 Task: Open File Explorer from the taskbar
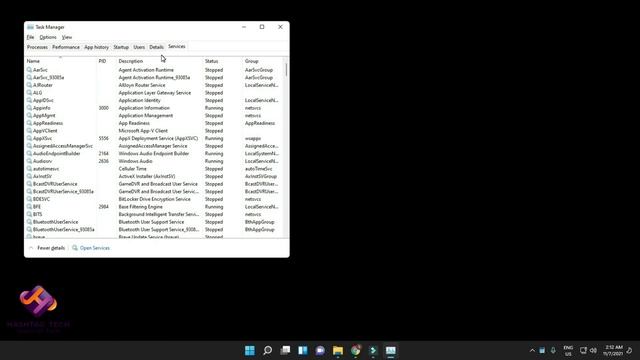[338, 350]
